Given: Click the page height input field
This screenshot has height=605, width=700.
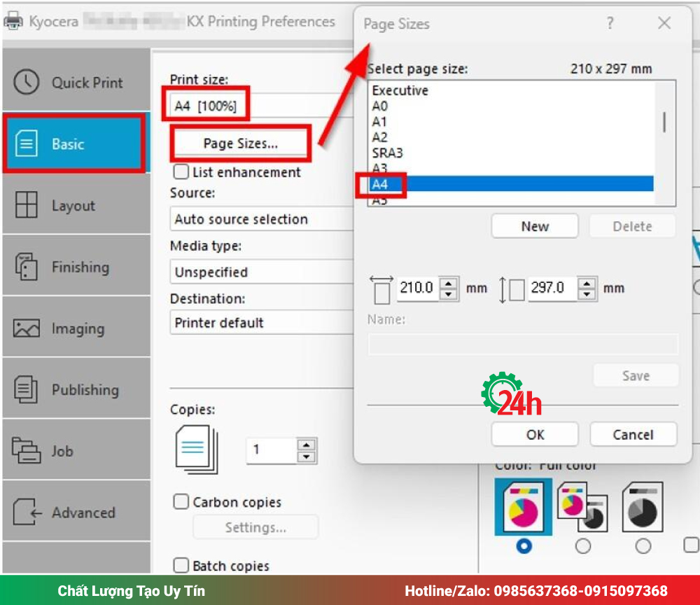Looking at the screenshot, I should coord(552,288).
